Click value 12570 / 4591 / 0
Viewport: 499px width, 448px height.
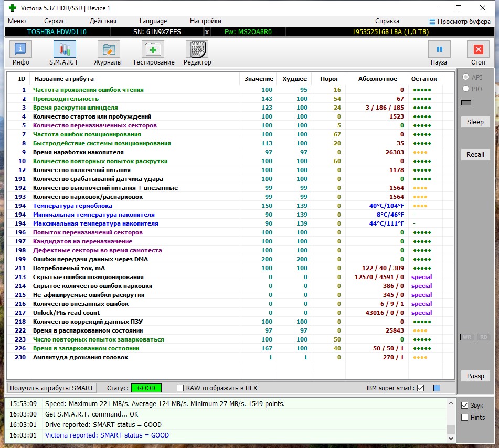[x=379, y=277]
